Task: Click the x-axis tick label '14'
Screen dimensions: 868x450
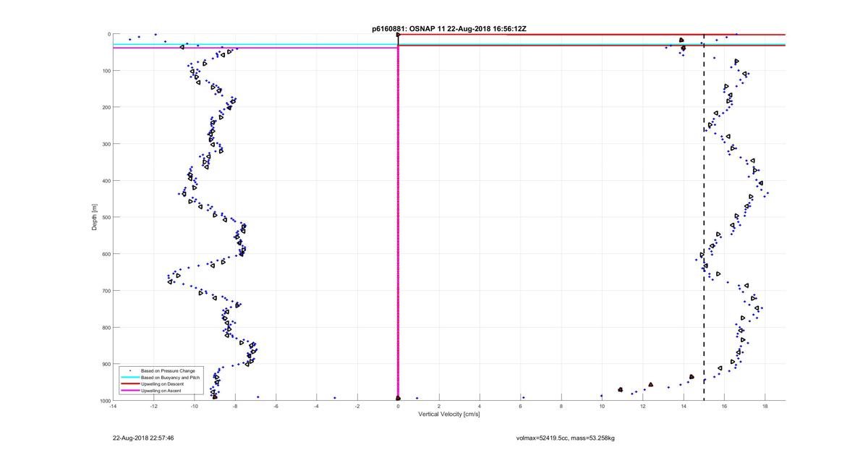Action: [684, 406]
